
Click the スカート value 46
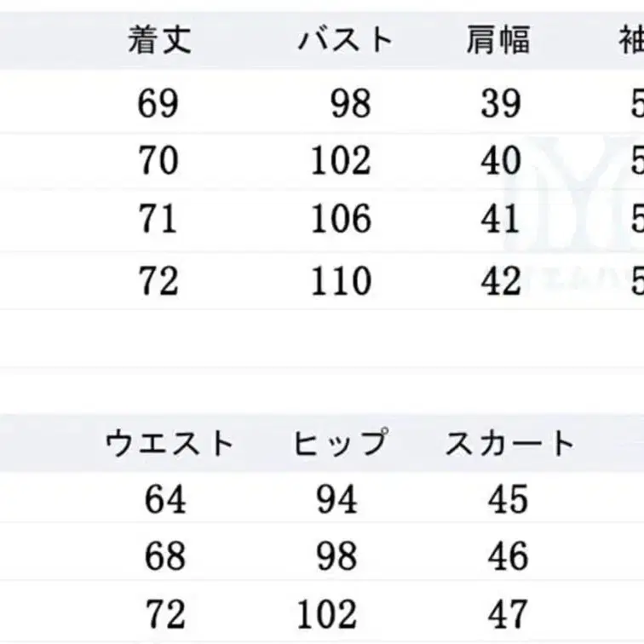509,556
